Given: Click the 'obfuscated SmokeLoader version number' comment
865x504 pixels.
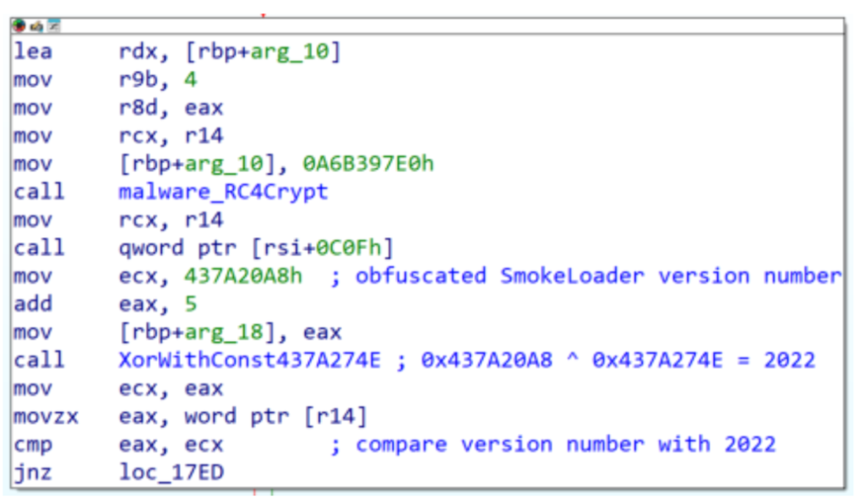Looking at the screenshot, I should 597,276.
